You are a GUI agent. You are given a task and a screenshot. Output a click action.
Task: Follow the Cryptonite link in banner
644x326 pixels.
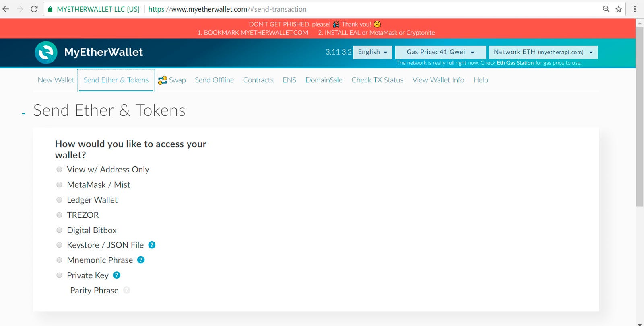pos(420,33)
